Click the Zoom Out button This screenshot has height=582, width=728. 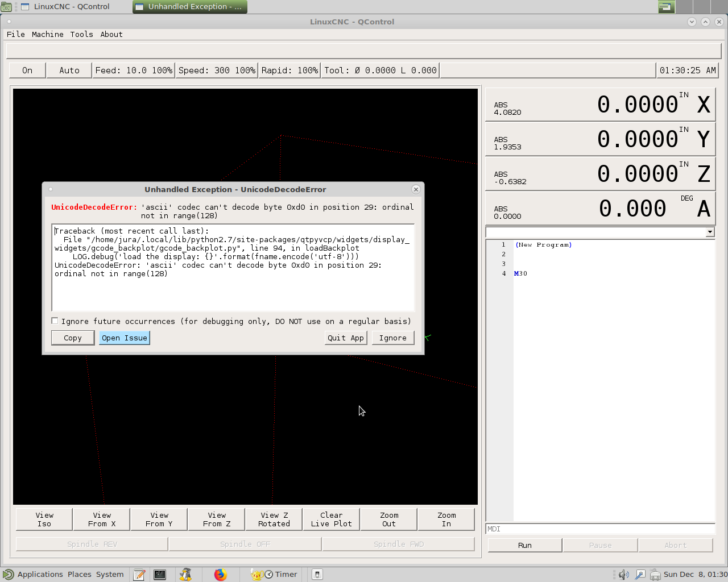389,519
